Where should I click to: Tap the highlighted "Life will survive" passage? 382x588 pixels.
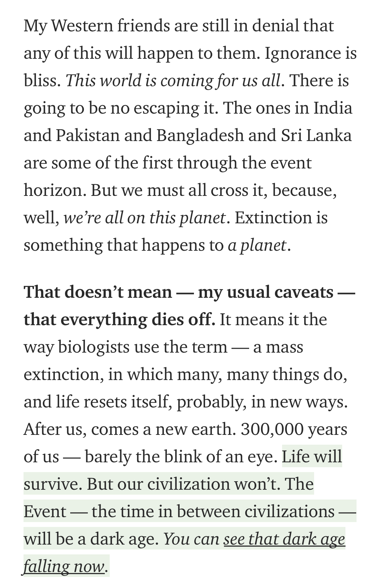[x=312, y=457]
